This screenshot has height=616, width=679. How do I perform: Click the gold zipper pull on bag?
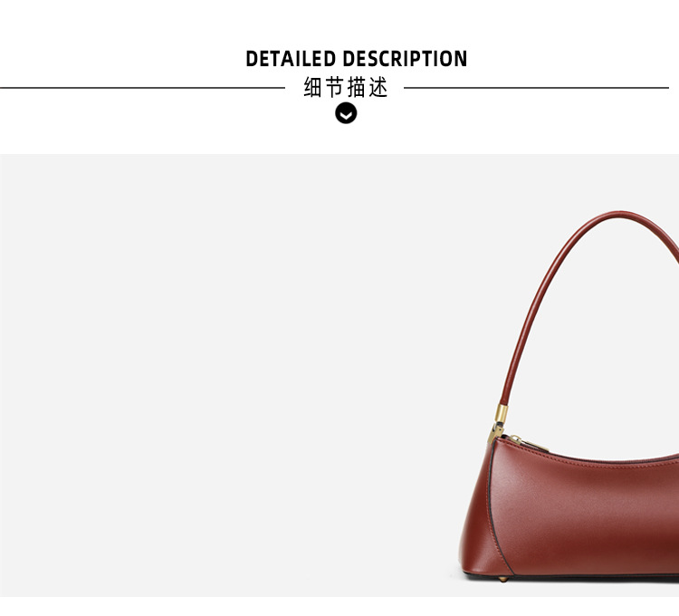(x=530, y=445)
